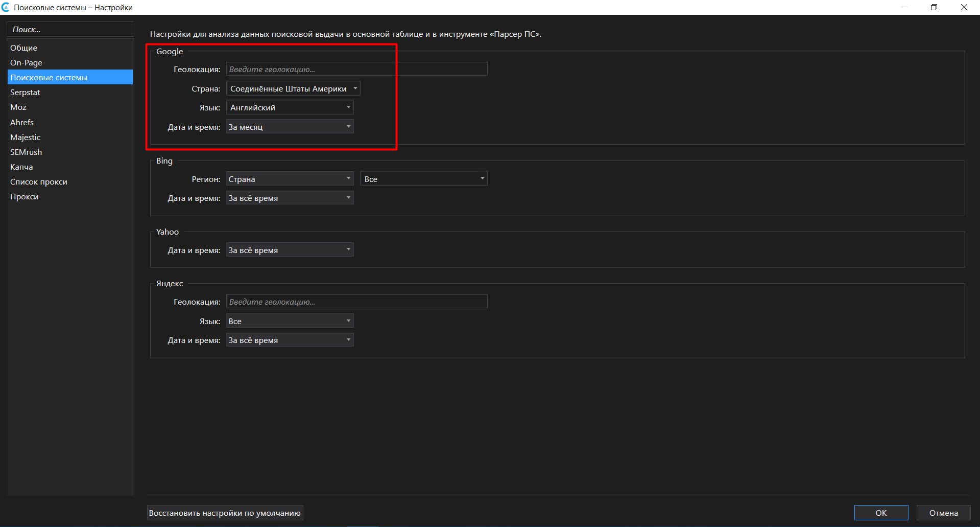
Task: Cancel with the Отмена button
Action: 943,513
